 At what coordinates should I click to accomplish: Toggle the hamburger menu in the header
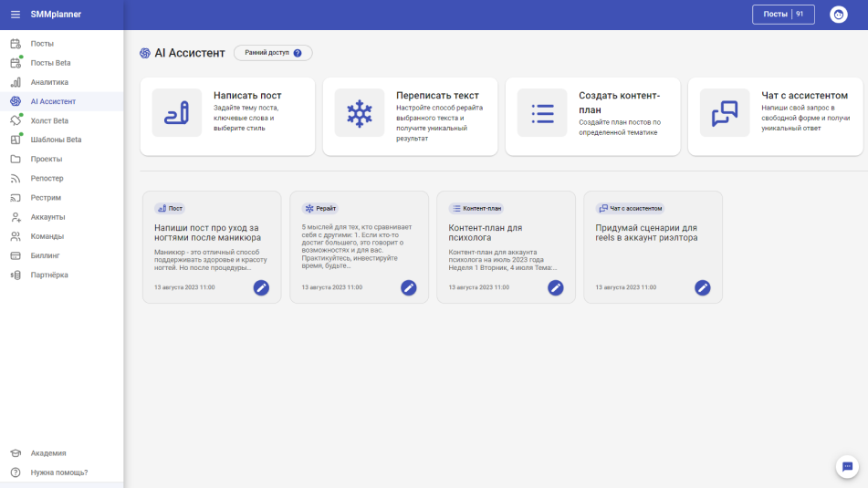point(16,15)
